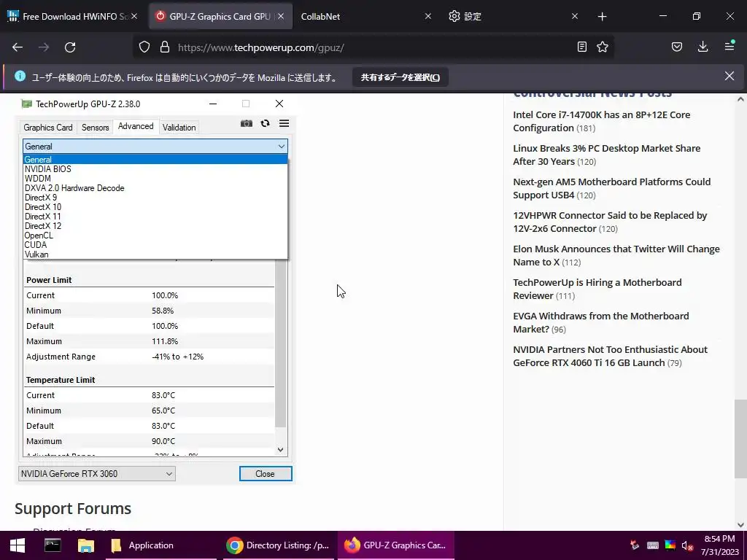Open the command prompt from taskbar
This screenshot has height=560, width=747.
[53, 545]
